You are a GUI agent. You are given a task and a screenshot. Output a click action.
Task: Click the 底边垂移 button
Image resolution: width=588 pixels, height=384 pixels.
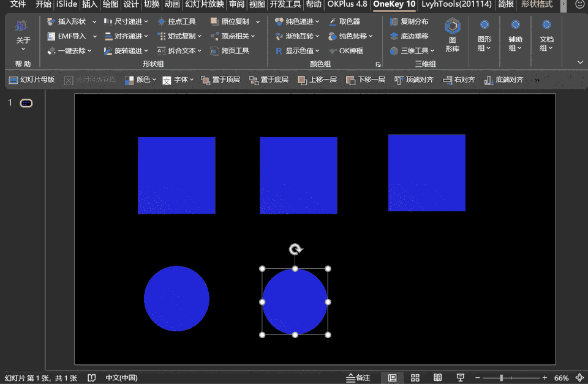pyautogui.click(x=409, y=36)
